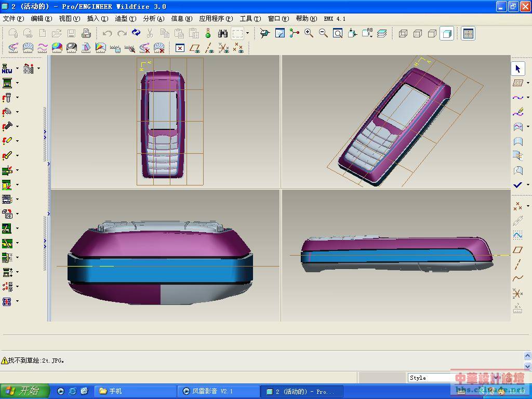The image size is (532, 399).
Task: Open the layers stack icon
Action: pyautogui.click(x=382, y=33)
